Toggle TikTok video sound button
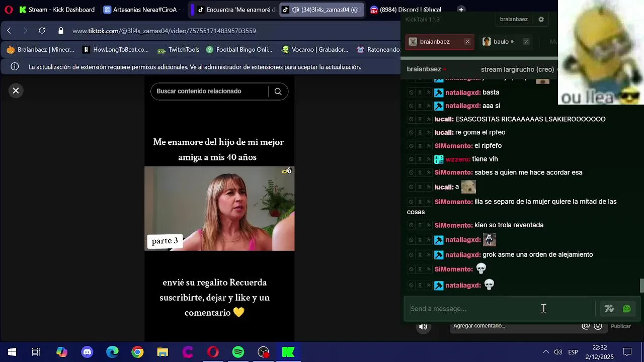This screenshot has height=362, width=644. [x=423, y=327]
